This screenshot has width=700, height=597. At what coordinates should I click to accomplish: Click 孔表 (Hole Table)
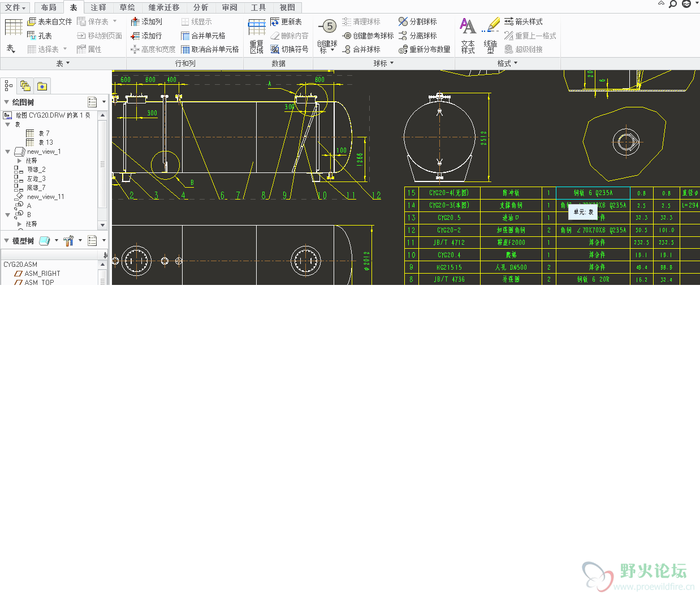click(x=40, y=36)
